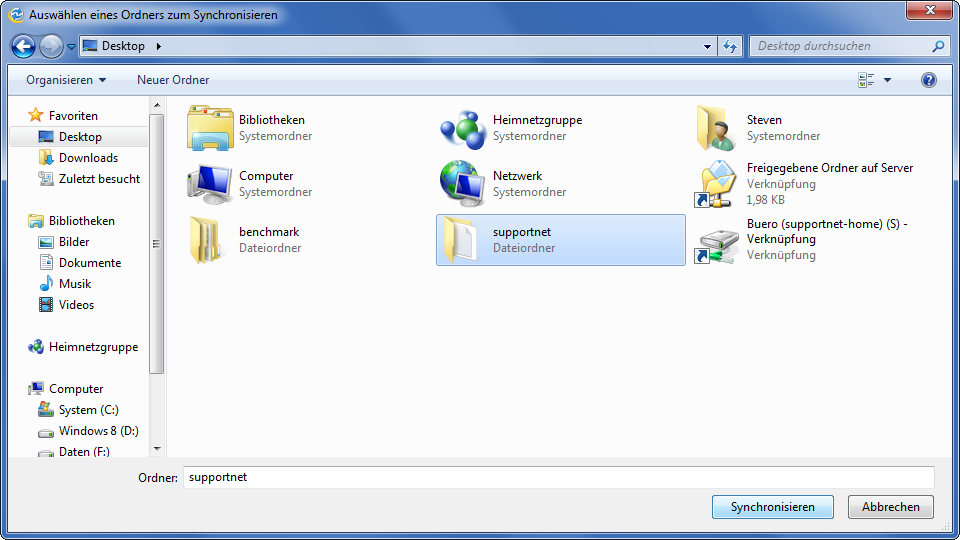The image size is (960, 540).
Task: Click the Buero network drive shortcut icon
Action: click(716, 246)
